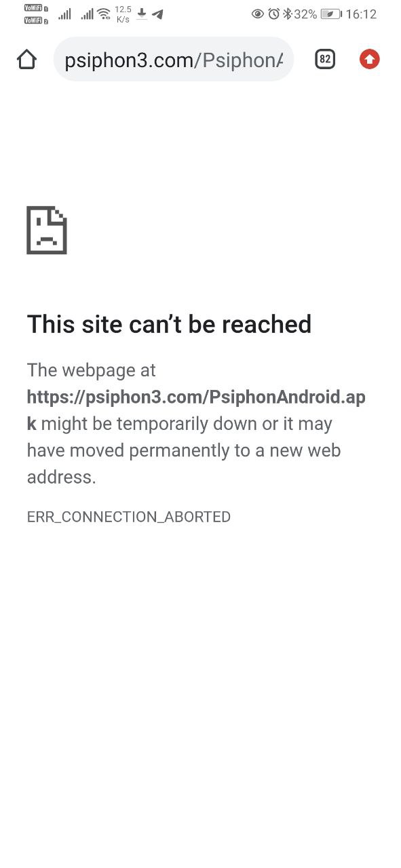Tap the alarm clock status icon

coord(274,14)
